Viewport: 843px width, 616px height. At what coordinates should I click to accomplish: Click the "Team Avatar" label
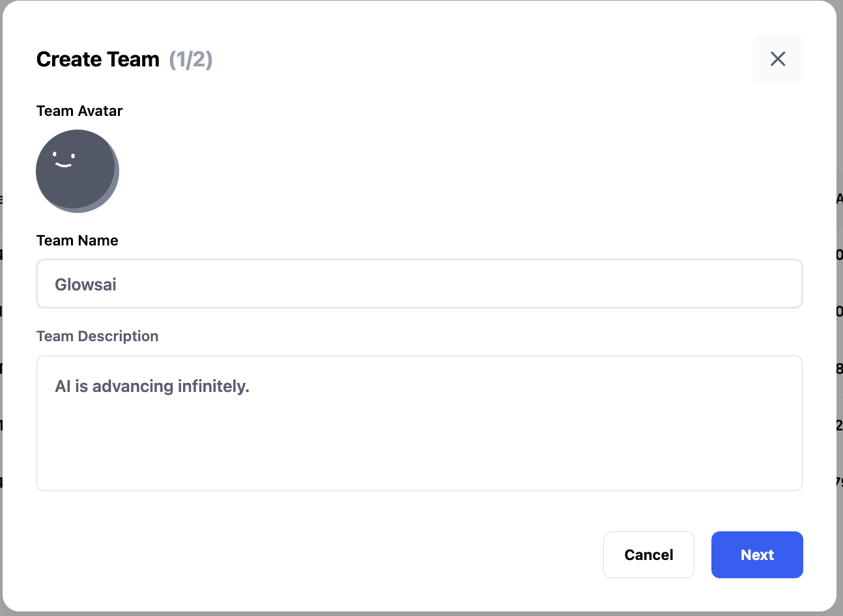[79, 111]
